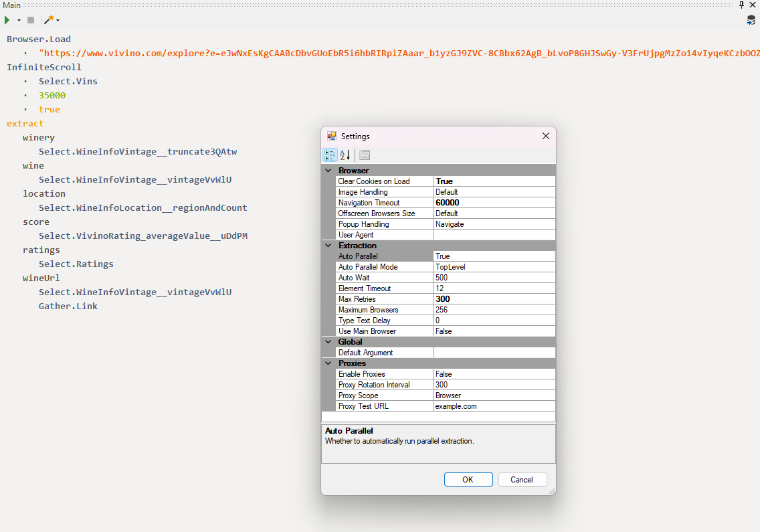
Task: Click the Property Pages icon in Settings
Action: coord(365,155)
